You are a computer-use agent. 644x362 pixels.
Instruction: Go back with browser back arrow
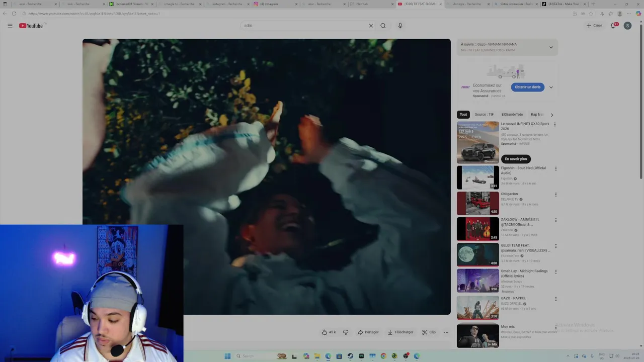5,14
